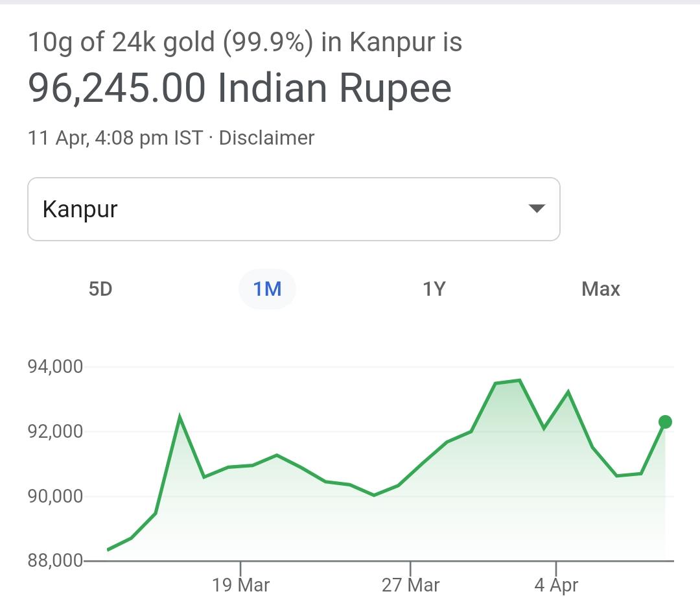The width and height of the screenshot is (700, 609).
Task: Click the 92,000 axis label
Action: [55, 431]
